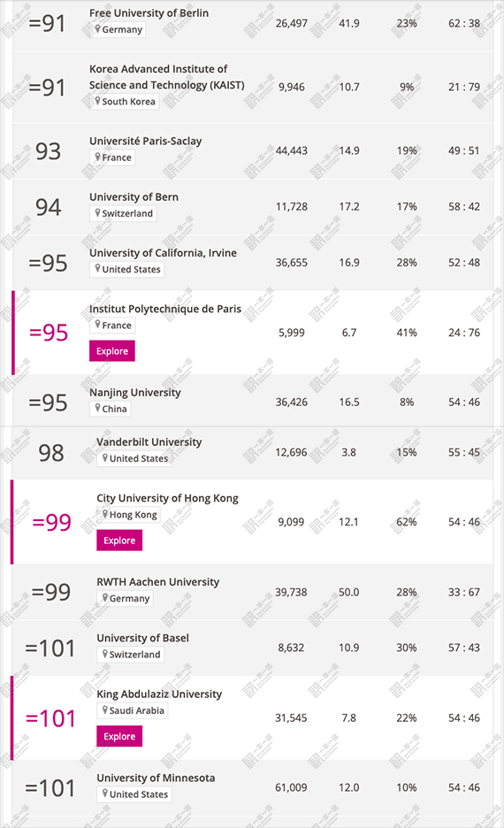Click the pin icon beside China
The height and width of the screenshot is (828, 504).
click(97, 408)
